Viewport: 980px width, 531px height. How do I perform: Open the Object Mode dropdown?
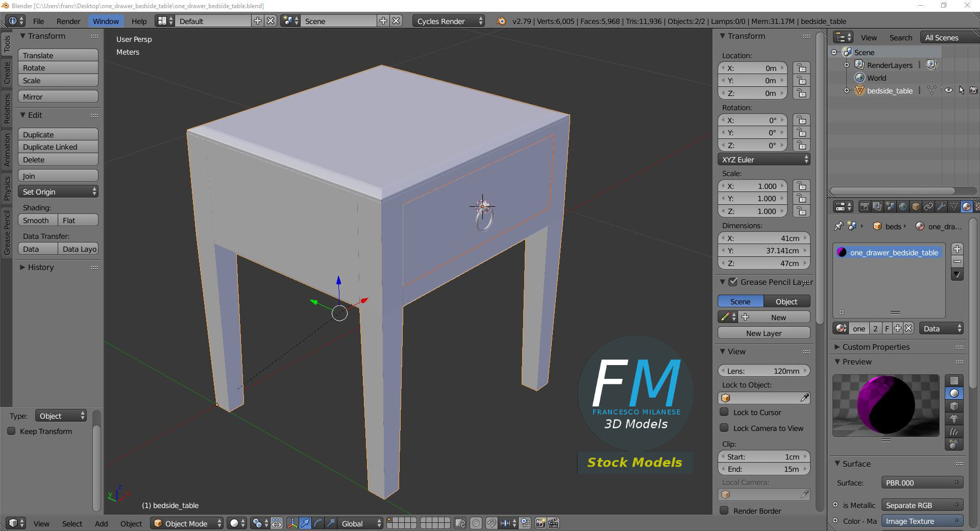tap(187, 523)
